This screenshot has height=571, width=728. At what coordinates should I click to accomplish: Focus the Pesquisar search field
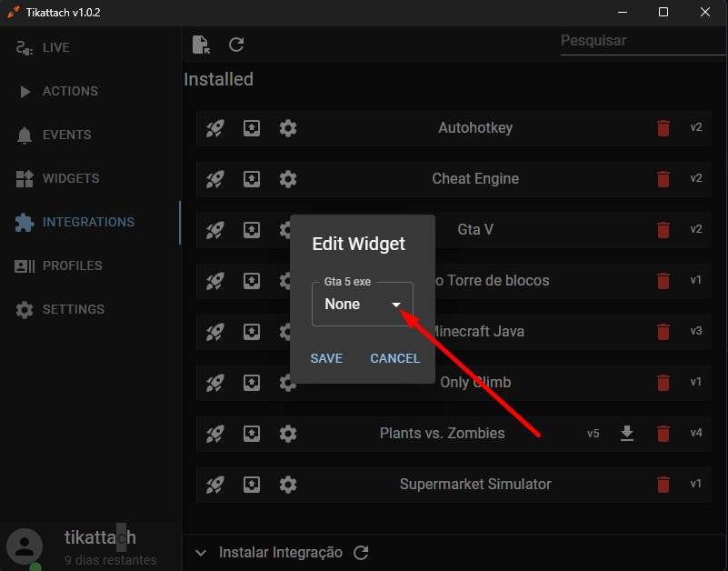click(643, 41)
